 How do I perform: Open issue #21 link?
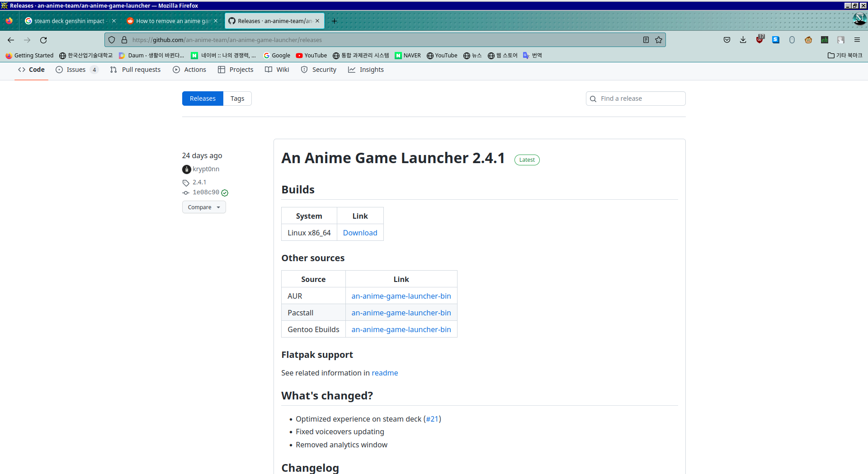pyautogui.click(x=432, y=419)
